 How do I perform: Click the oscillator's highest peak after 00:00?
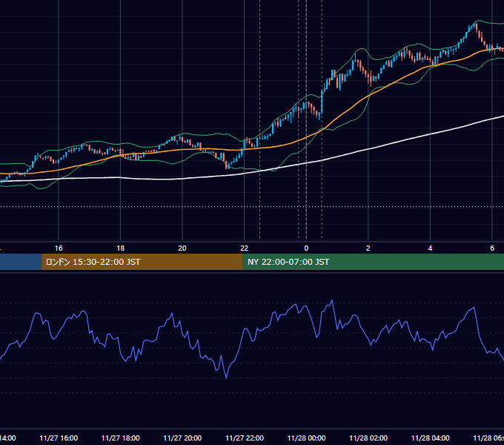click(x=332, y=302)
